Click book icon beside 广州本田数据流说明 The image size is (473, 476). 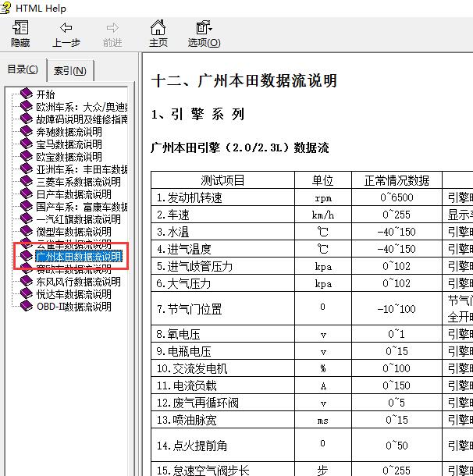pyautogui.click(x=27, y=256)
